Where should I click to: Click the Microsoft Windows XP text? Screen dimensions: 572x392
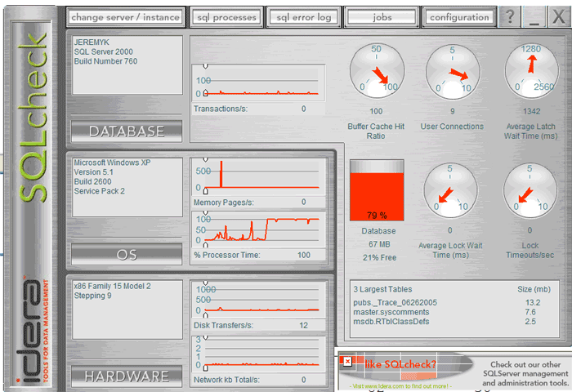point(113,163)
